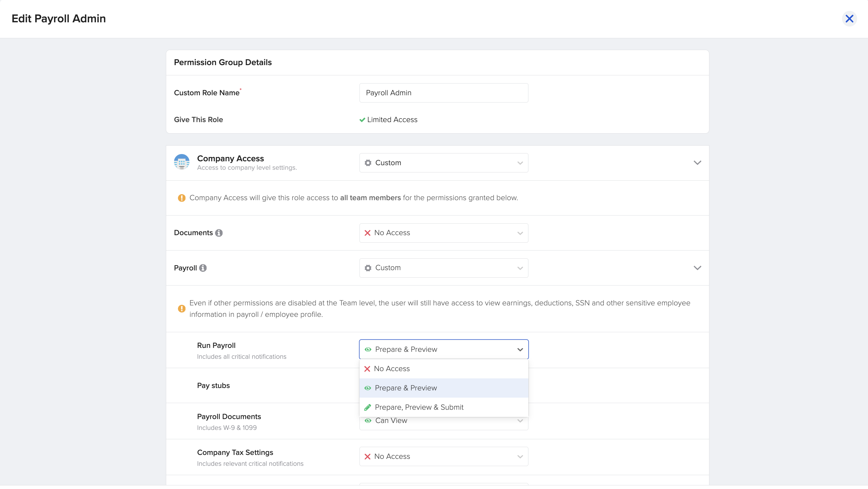Expand the Company Access section chevron
Image resolution: width=868 pixels, height=489 pixels.
tap(698, 163)
